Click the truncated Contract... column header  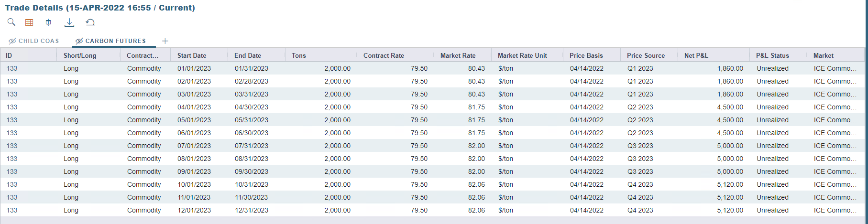[x=142, y=55]
